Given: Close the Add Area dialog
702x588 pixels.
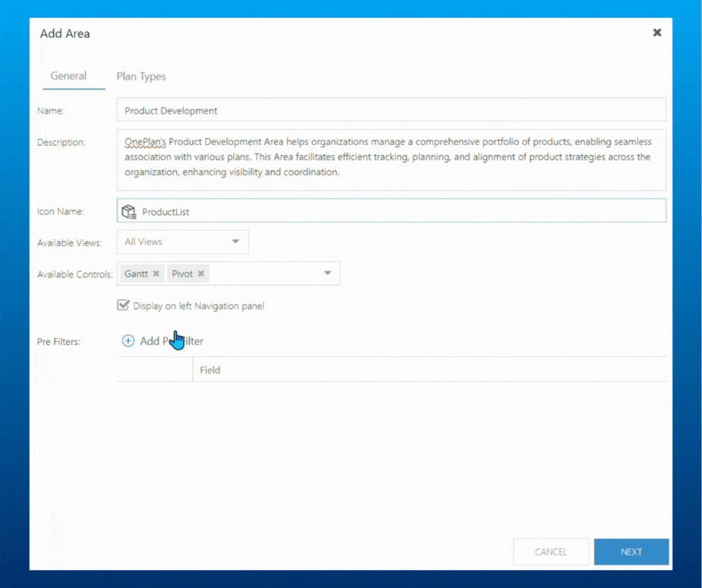Looking at the screenshot, I should [656, 32].
